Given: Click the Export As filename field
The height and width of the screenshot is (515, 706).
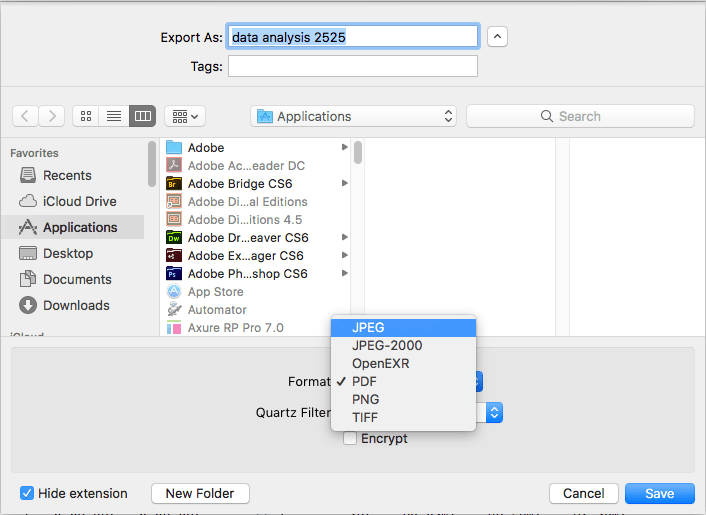Looking at the screenshot, I should pos(353,36).
